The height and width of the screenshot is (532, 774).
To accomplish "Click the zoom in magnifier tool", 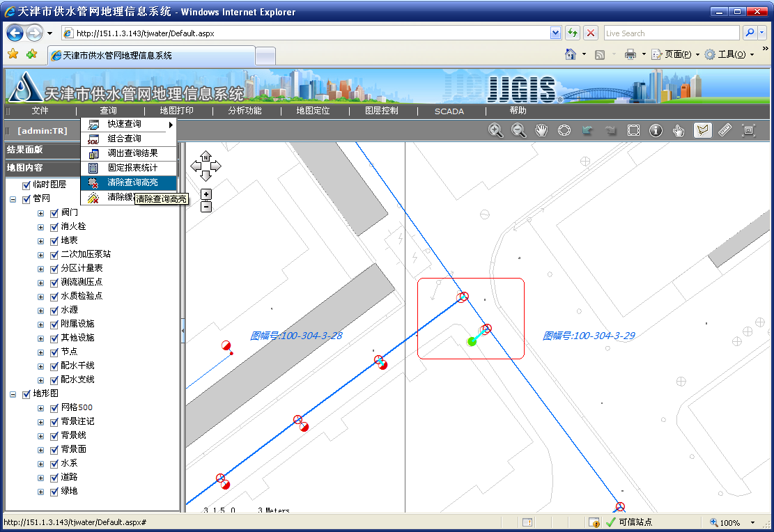I will click(495, 130).
